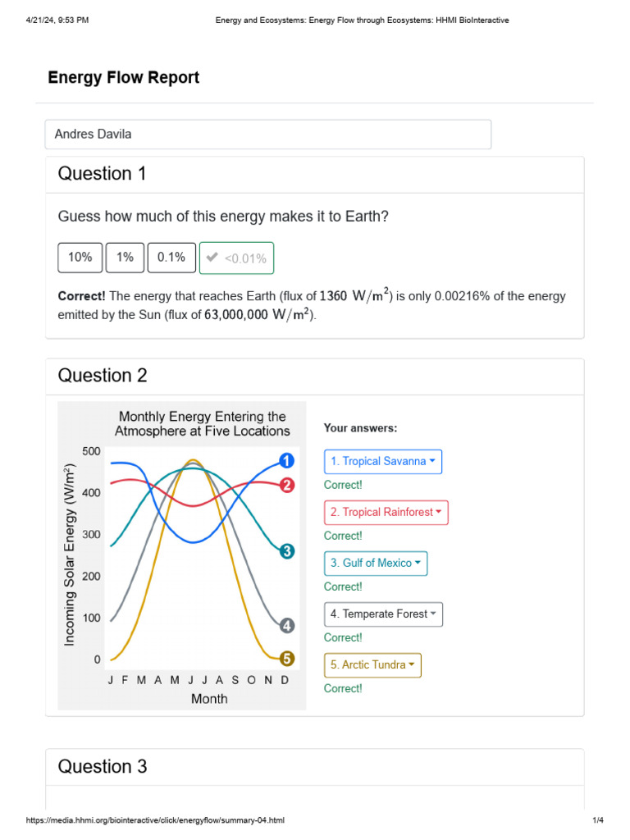Choose the 1% answer option
Image resolution: width=630 pixels, height=840 pixels.
pyautogui.click(x=125, y=258)
